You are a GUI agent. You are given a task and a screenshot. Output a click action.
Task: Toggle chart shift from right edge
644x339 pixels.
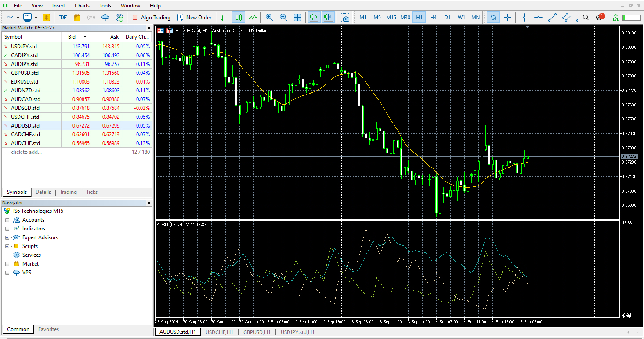(x=328, y=18)
